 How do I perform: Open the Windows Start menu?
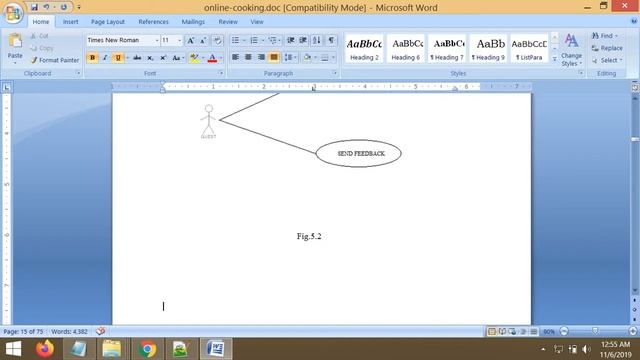[13, 349]
